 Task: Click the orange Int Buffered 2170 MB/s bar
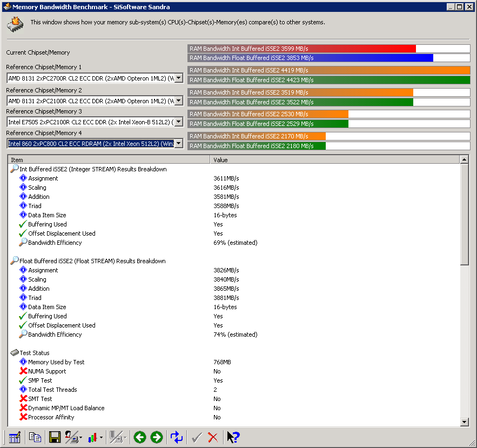[257, 136]
